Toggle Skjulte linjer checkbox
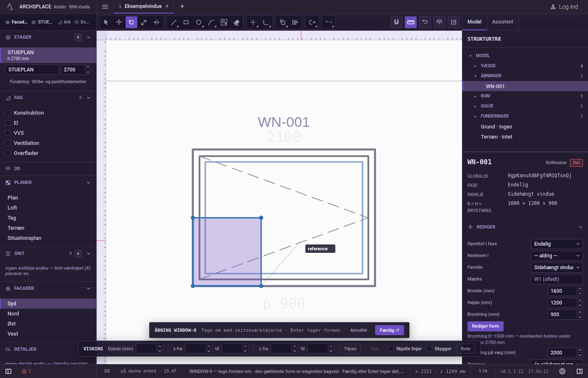 tap(391, 349)
